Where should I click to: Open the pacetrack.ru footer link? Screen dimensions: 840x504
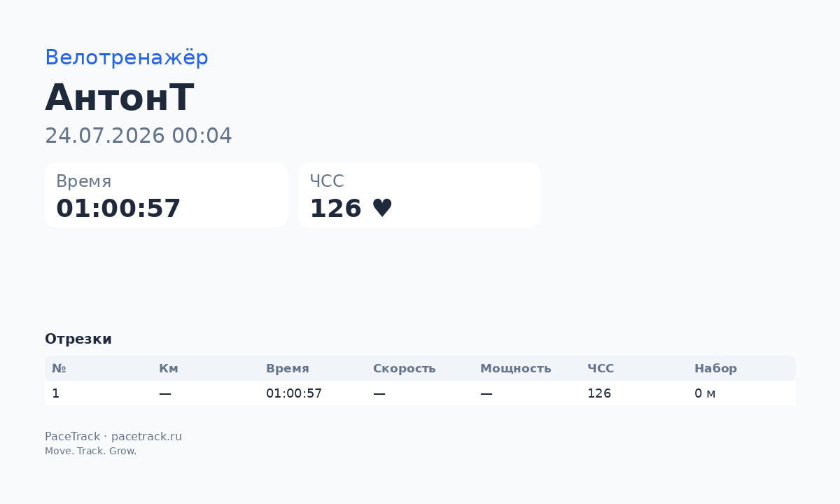pyautogui.click(x=146, y=437)
